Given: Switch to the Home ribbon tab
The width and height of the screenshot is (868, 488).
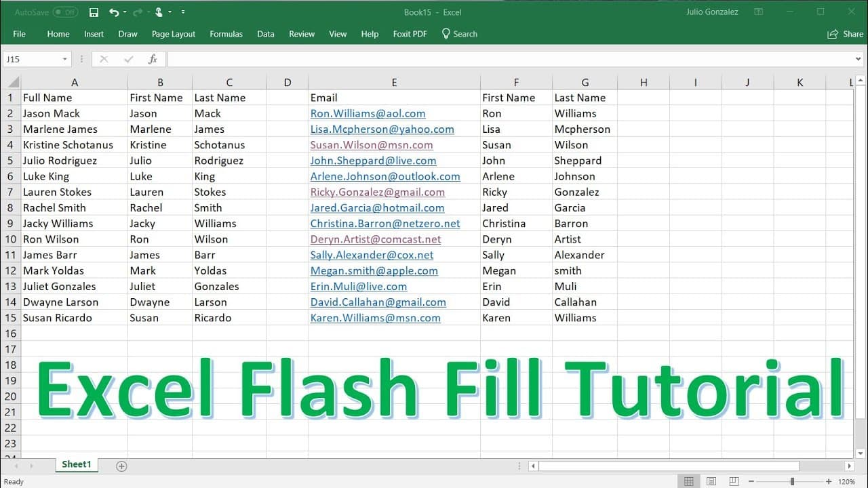Looking at the screenshot, I should [x=58, y=34].
